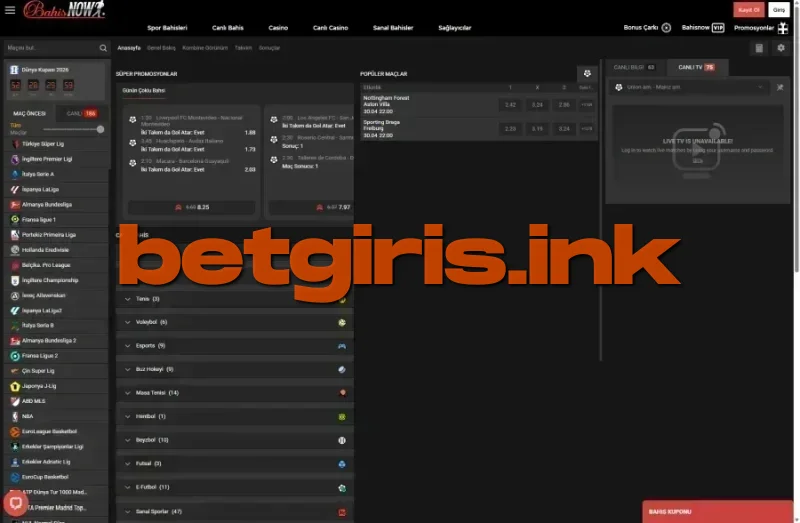Screen dimensions: 800x523
Task: Click the BahisNow logo
Action: pyautogui.click(x=64, y=10)
